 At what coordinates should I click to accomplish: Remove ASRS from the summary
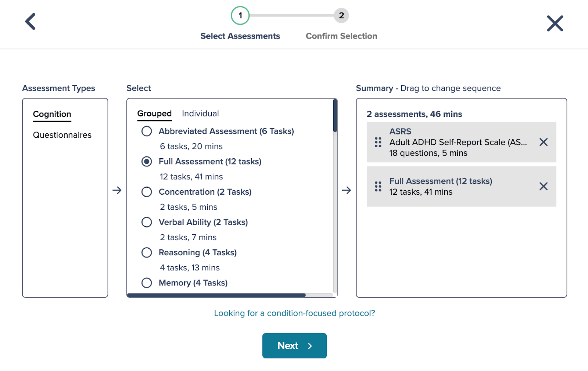pos(543,142)
